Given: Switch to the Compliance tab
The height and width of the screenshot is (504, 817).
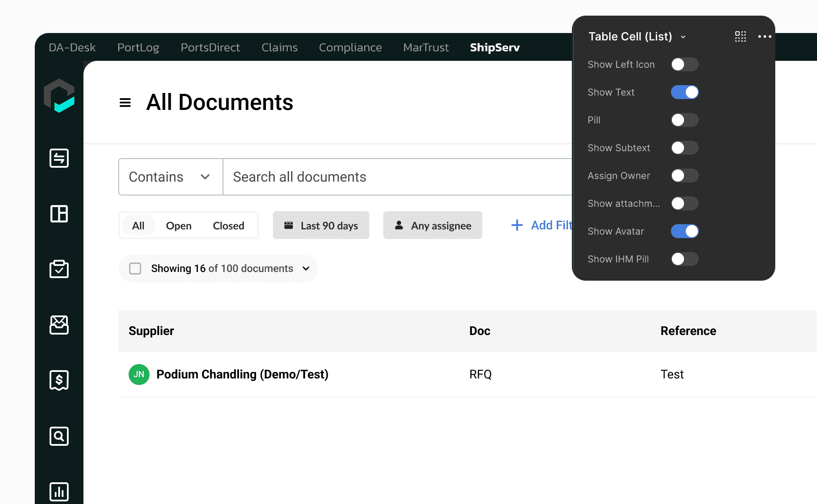Looking at the screenshot, I should coord(350,47).
